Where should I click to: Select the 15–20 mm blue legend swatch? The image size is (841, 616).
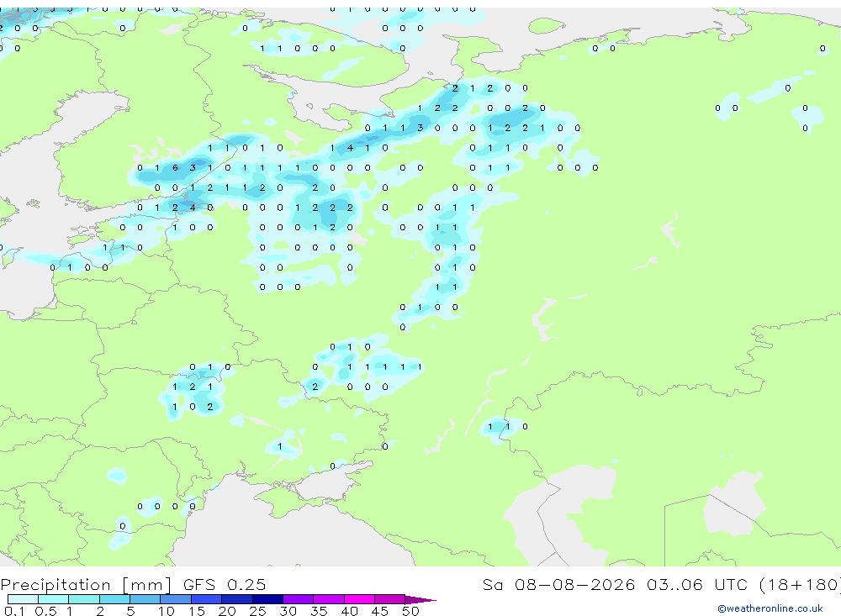tap(207, 599)
